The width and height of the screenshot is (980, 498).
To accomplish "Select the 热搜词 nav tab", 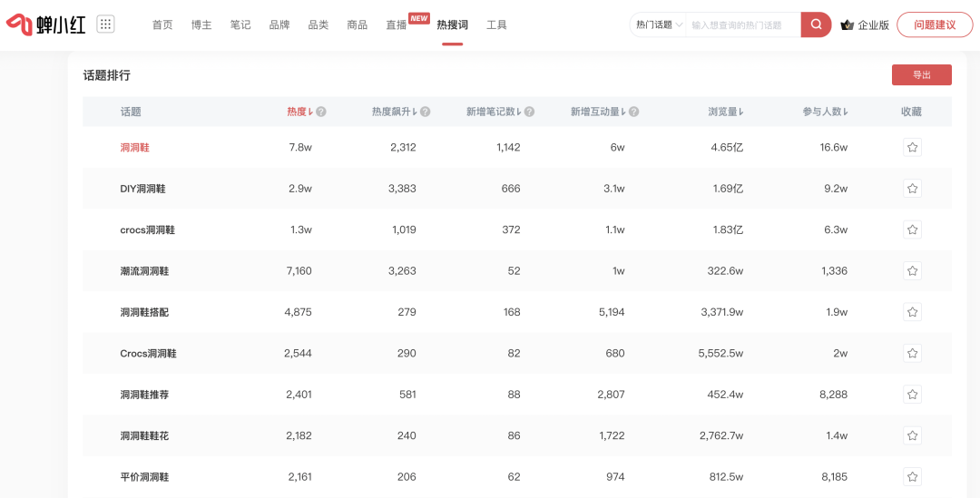I will pyautogui.click(x=453, y=25).
